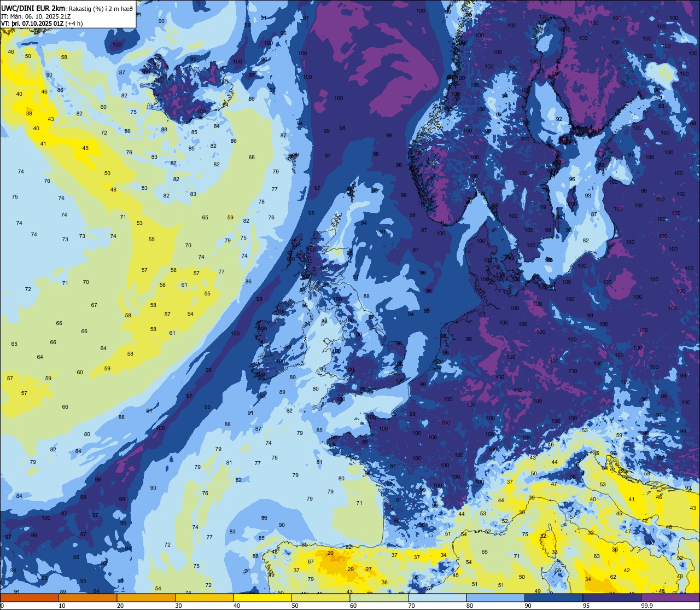Click the legend tick label 10
This screenshot has height=610, width=700.
click(x=62, y=606)
